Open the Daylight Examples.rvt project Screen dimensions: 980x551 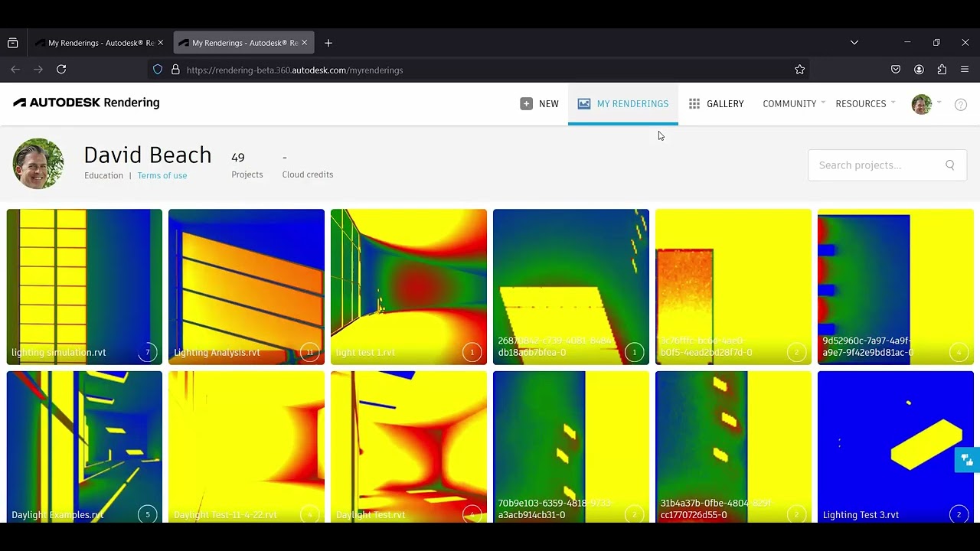click(84, 447)
